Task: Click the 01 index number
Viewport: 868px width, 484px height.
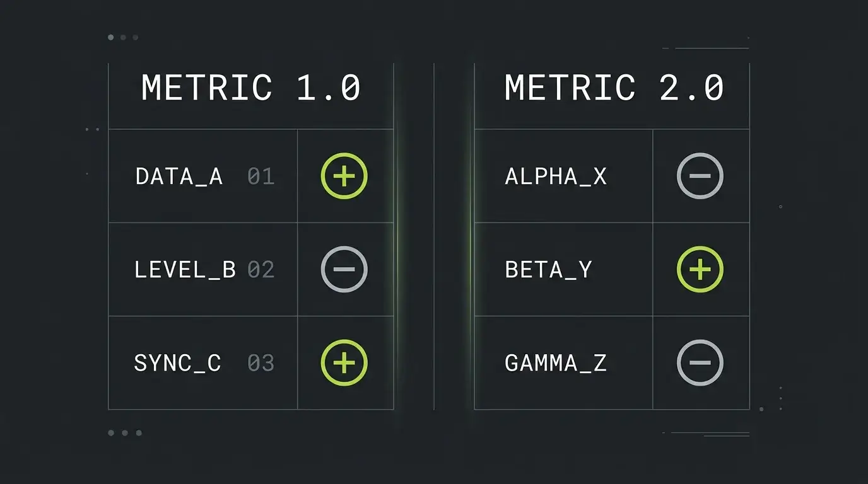Action: pos(261,176)
